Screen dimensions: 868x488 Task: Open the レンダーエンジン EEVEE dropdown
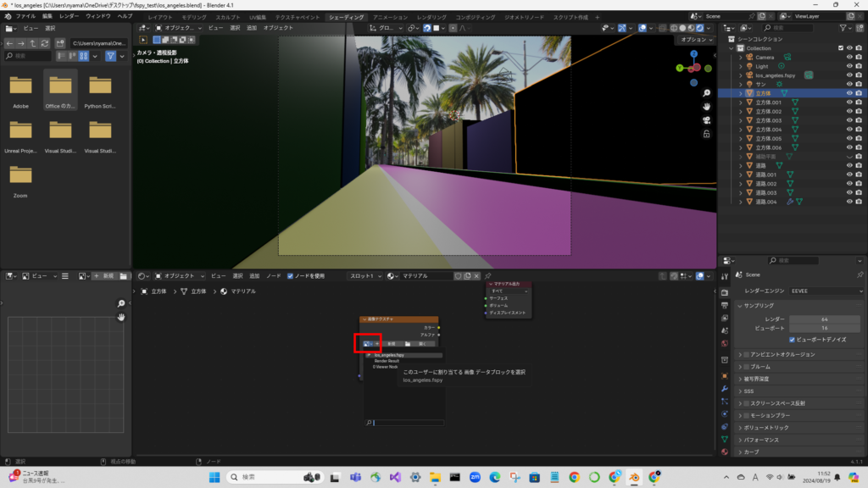click(x=826, y=291)
